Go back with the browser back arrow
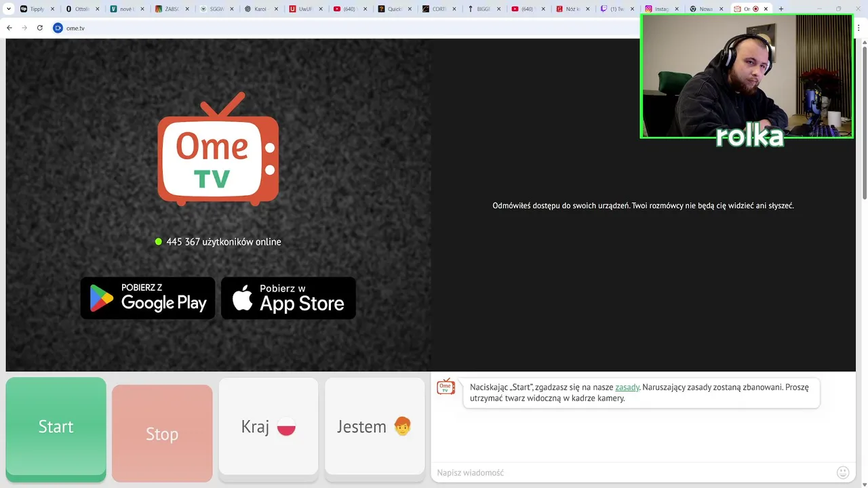 (x=9, y=28)
